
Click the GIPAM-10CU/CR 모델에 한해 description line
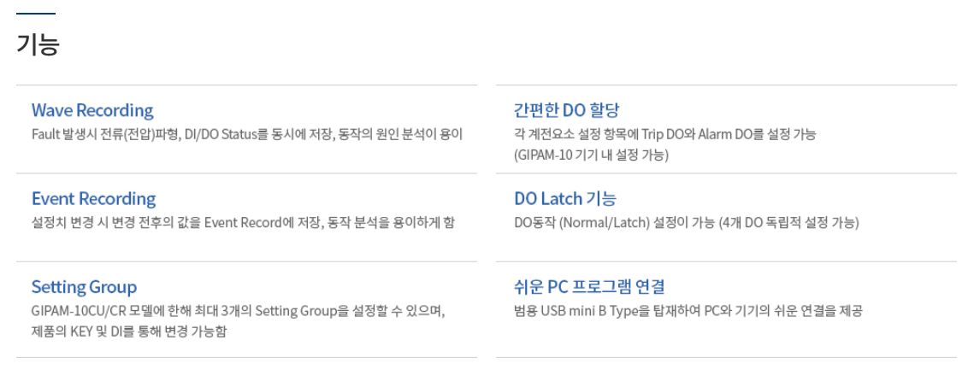click(x=238, y=311)
